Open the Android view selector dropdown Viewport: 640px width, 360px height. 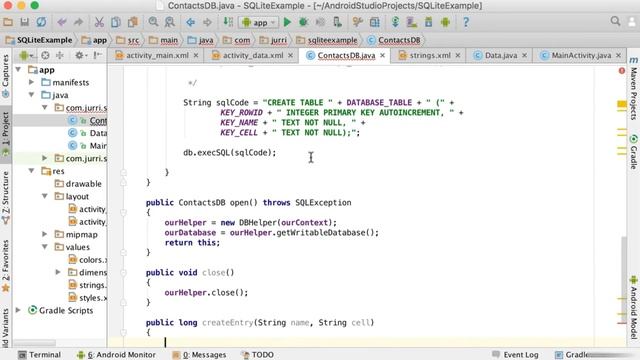tap(26, 55)
